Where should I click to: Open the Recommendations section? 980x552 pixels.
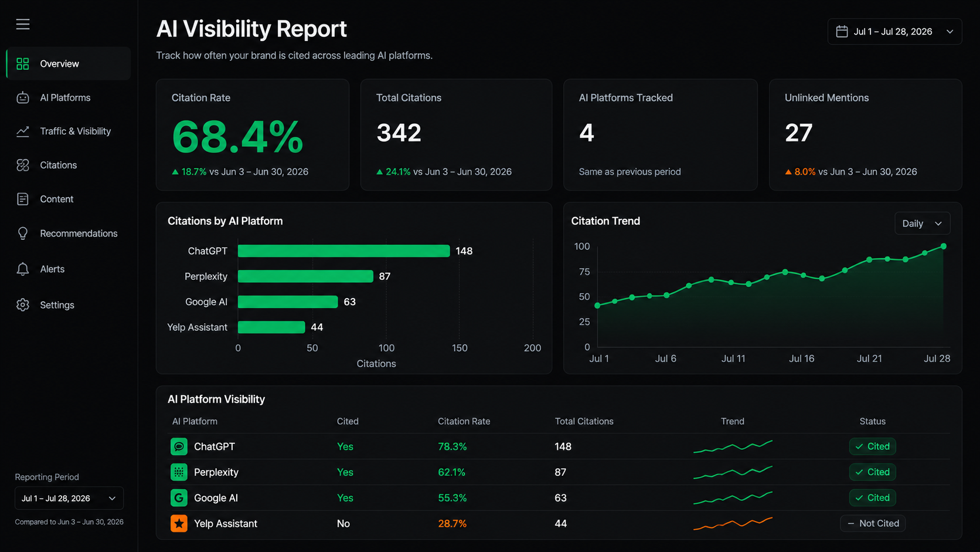click(69, 233)
